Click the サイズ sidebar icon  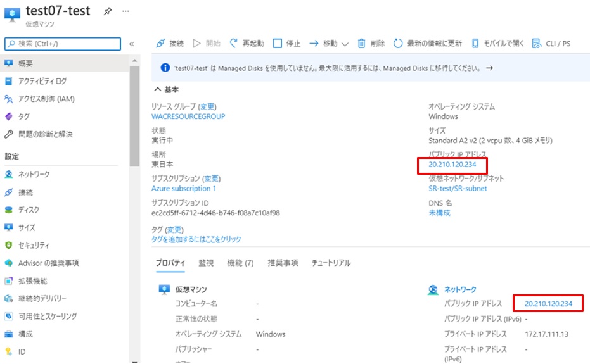[9, 227]
